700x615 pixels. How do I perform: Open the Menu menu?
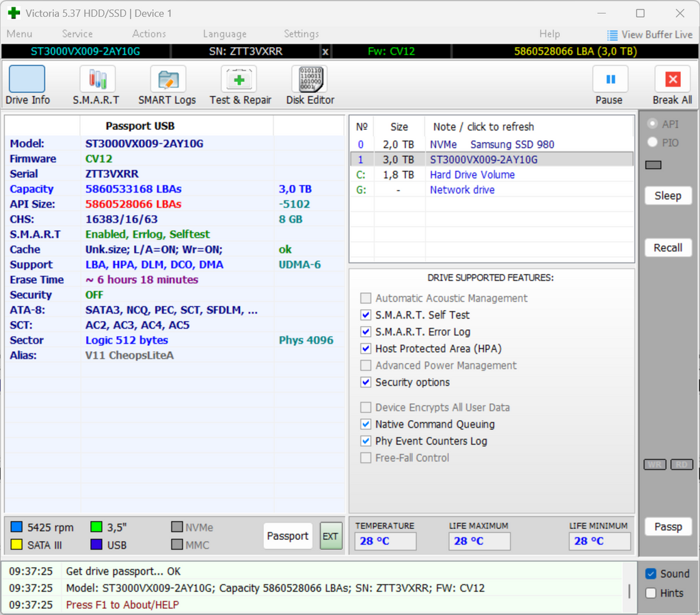pyautogui.click(x=19, y=34)
